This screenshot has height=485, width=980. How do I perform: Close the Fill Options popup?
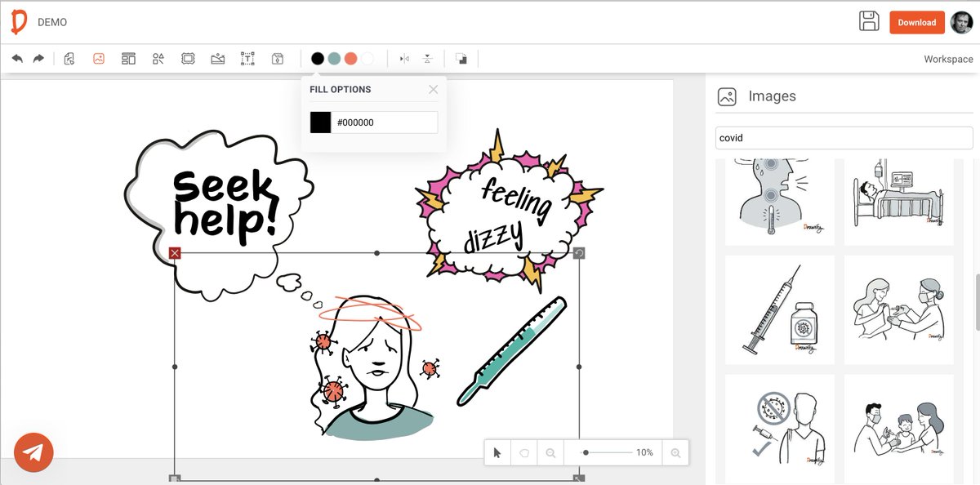tap(434, 89)
